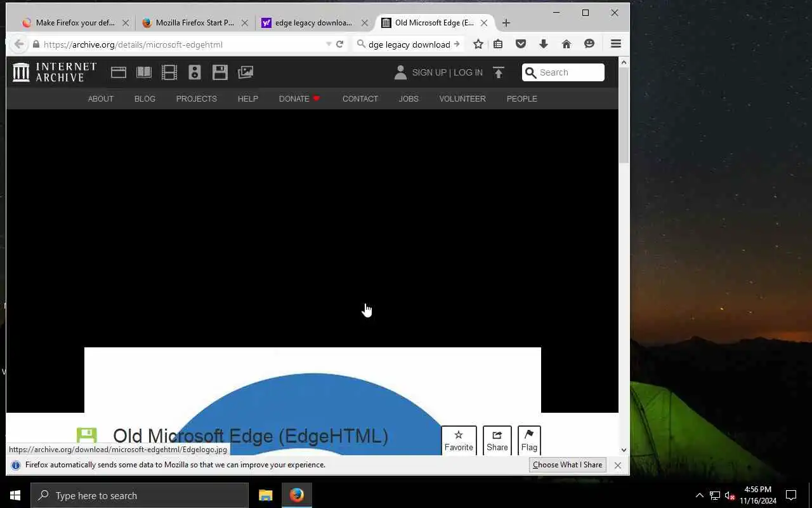Click the Firefox search box text
Viewport: 812px width, 508px height.
[409, 44]
